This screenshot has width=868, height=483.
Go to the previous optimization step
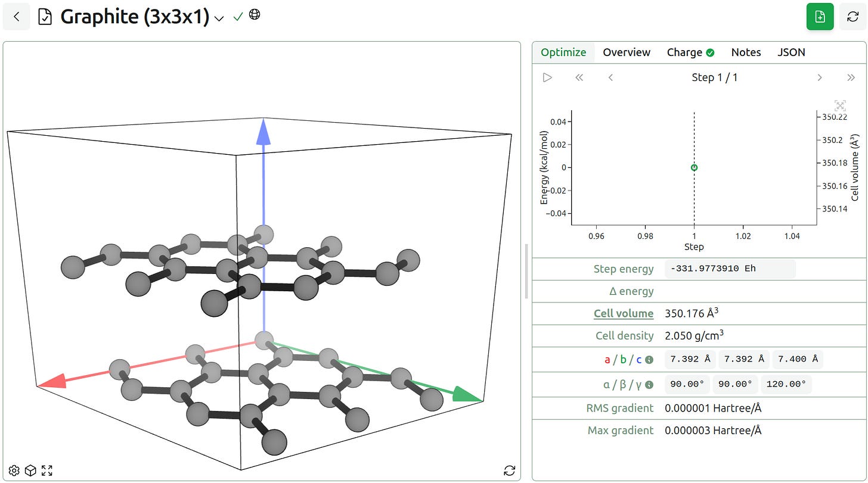pyautogui.click(x=610, y=77)
